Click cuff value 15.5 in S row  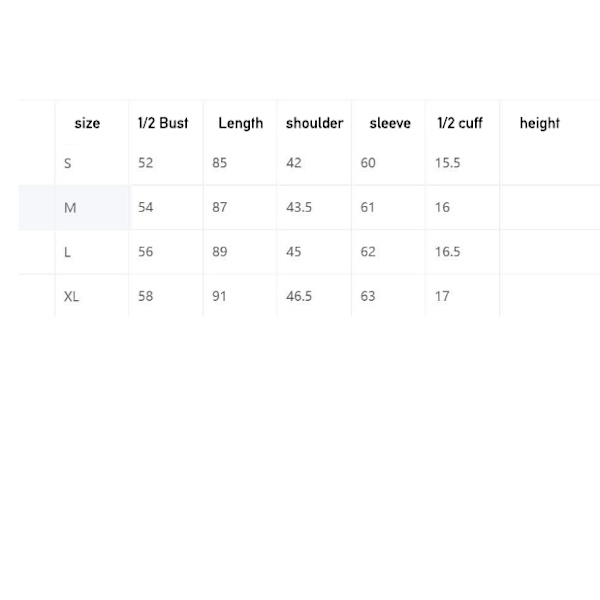coord(447,163)
